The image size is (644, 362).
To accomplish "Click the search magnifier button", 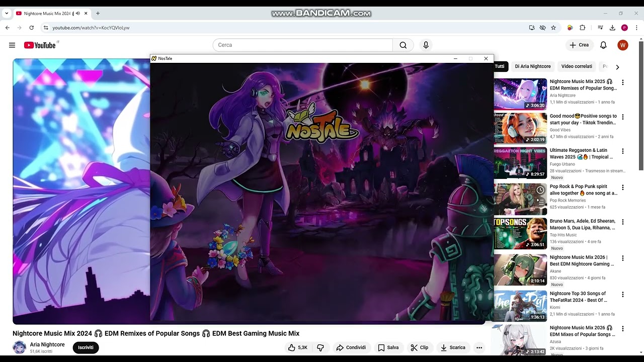I will click(x=403, y=45).
